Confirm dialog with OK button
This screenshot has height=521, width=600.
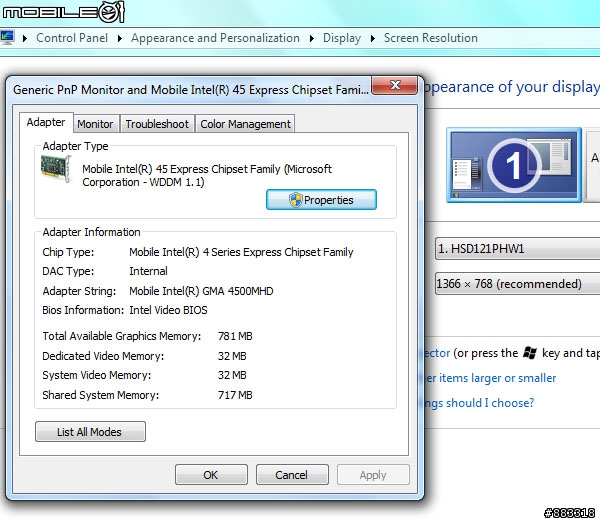click(x=211, y=475)
